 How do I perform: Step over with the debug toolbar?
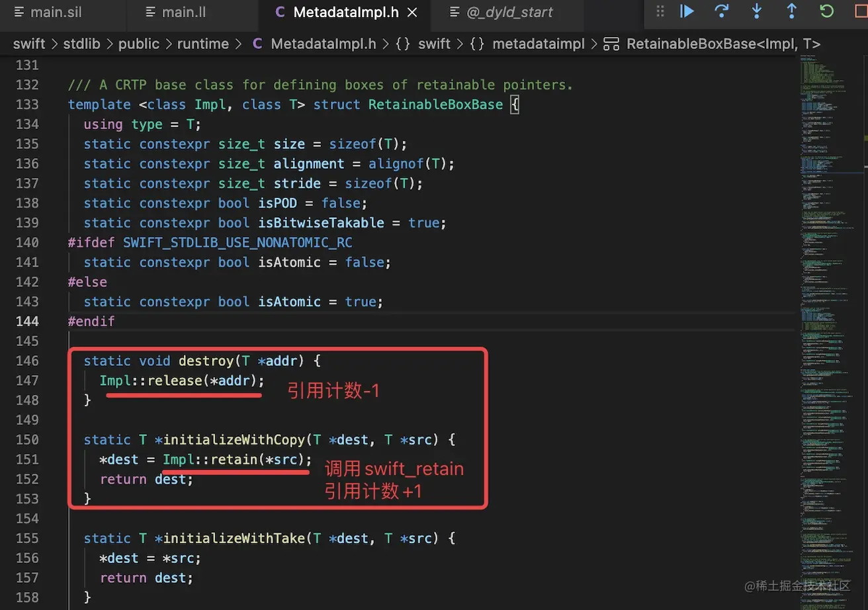pyautogui.click(x=722, y=11)
